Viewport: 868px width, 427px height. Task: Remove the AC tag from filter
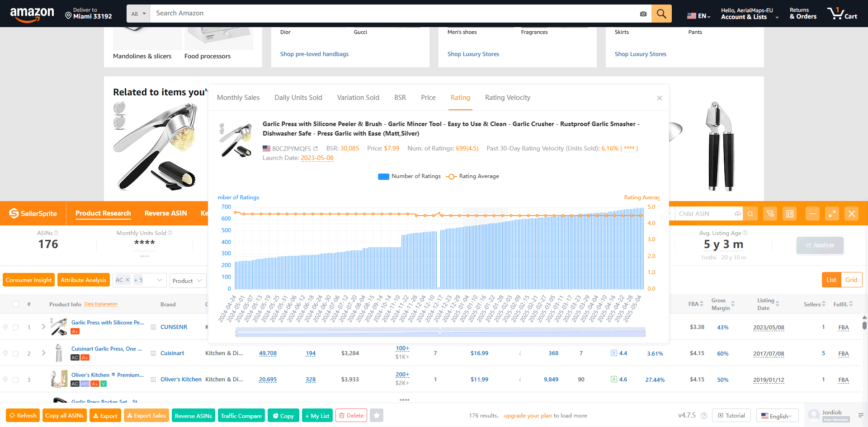(x=127, y=280)
